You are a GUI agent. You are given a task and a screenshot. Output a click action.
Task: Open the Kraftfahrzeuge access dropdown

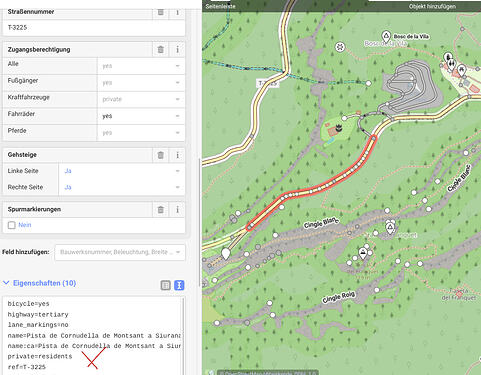coord(141,99)
